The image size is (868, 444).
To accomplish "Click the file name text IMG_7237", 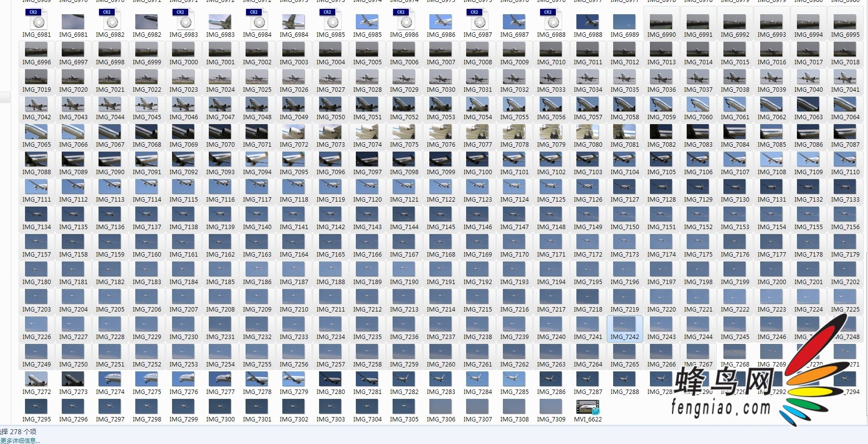I will (441, 337).
